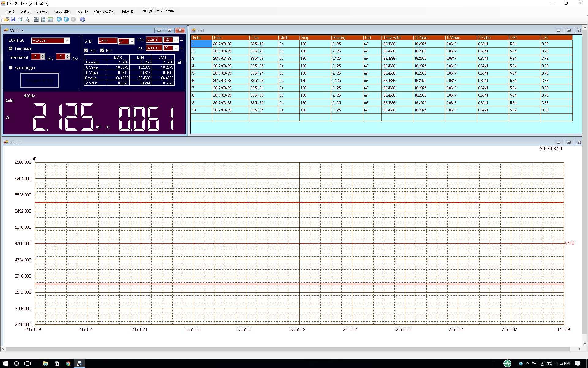Click the Reading column header in Grid
The image size is (588, 368).
click(x=347, y=38)
